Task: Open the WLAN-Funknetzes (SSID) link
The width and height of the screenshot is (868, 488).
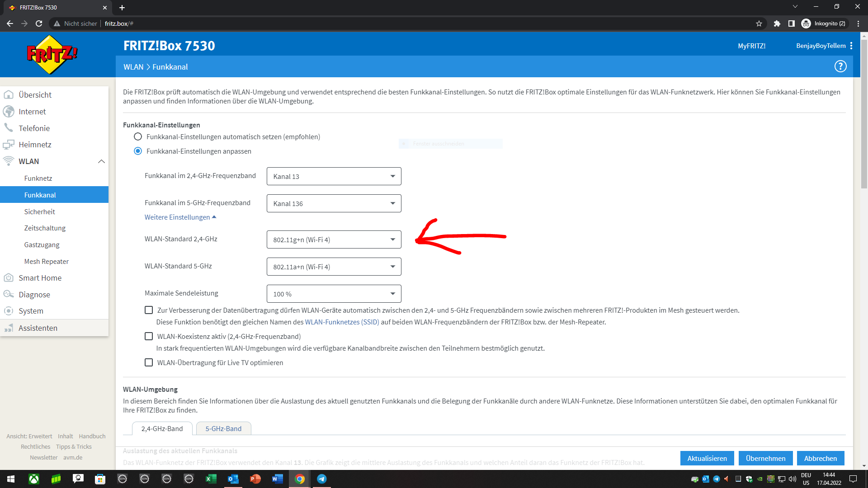Action: tap(342, 322)
